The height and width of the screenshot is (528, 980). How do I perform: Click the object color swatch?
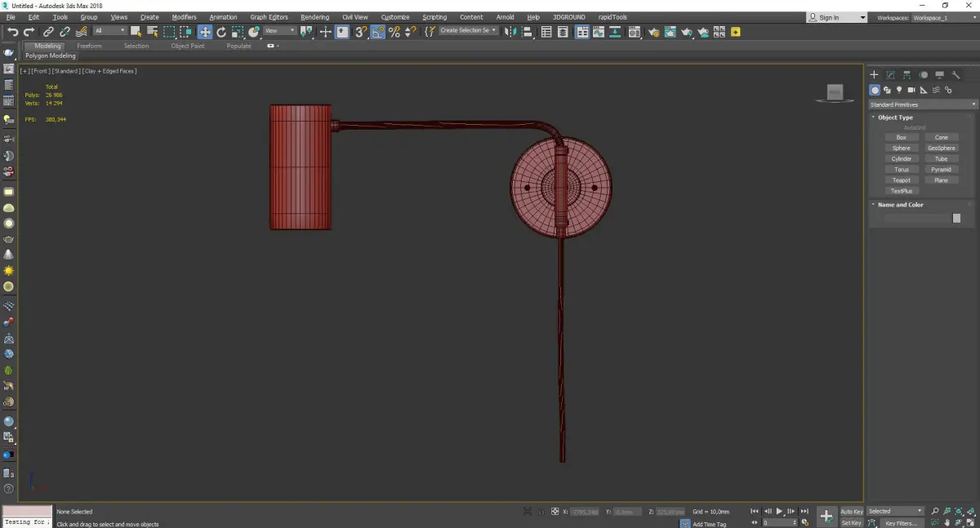(x=956, y=219)
